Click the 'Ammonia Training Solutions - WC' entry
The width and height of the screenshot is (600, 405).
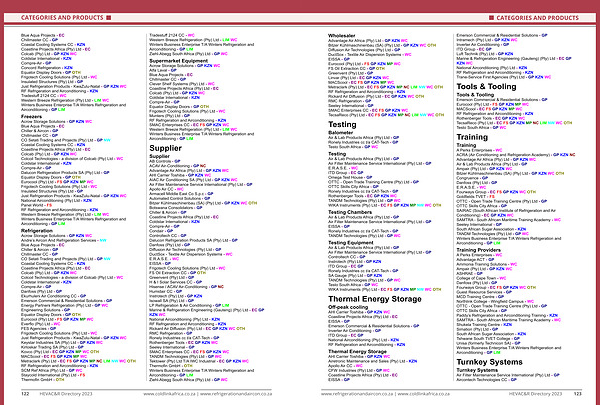(x=487, y=264)
